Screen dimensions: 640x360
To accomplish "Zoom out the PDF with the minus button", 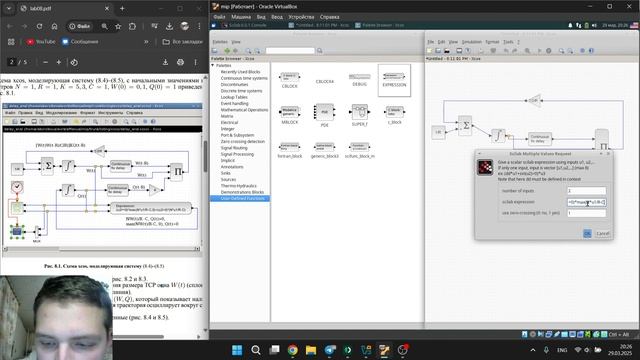I will [x=45, y=62].
